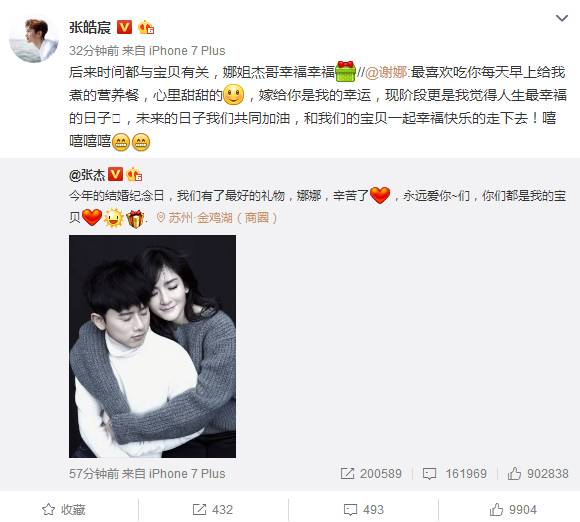Screen dimensions: 580x522
Task: Open location 苏州·金鸡湖（商圈）
Action: pyautogui.click(x=218, y=218)
